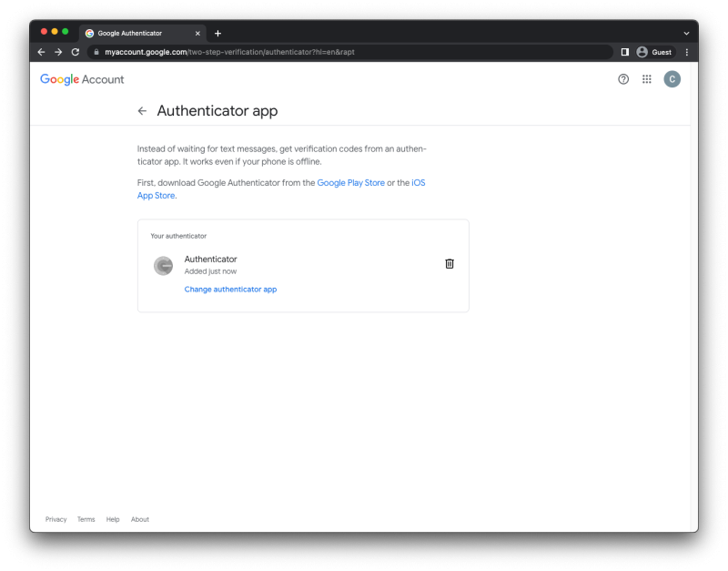The image size is (728, 571).
Task: Reload the page with the refresh icon
Action: tap(75, 52)
